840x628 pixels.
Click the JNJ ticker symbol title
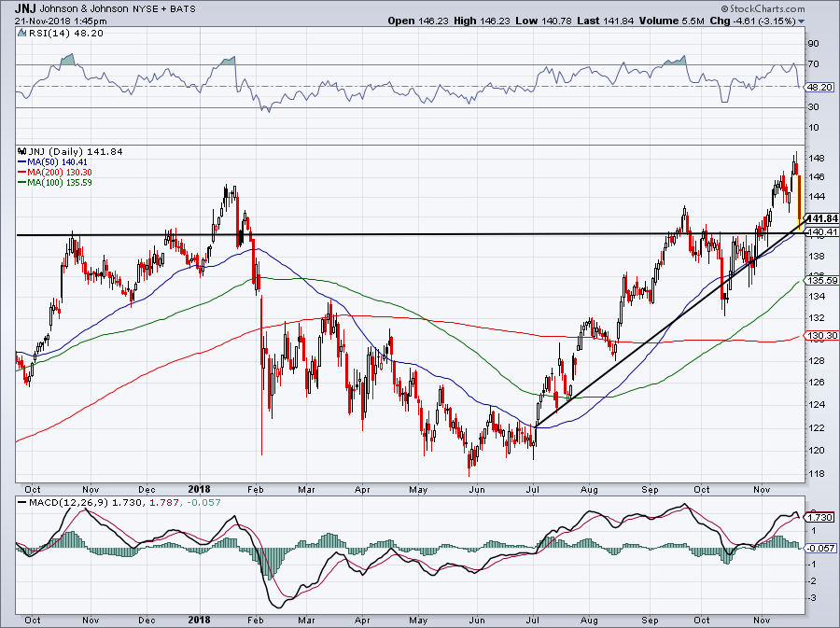click(x=26, y=8)
